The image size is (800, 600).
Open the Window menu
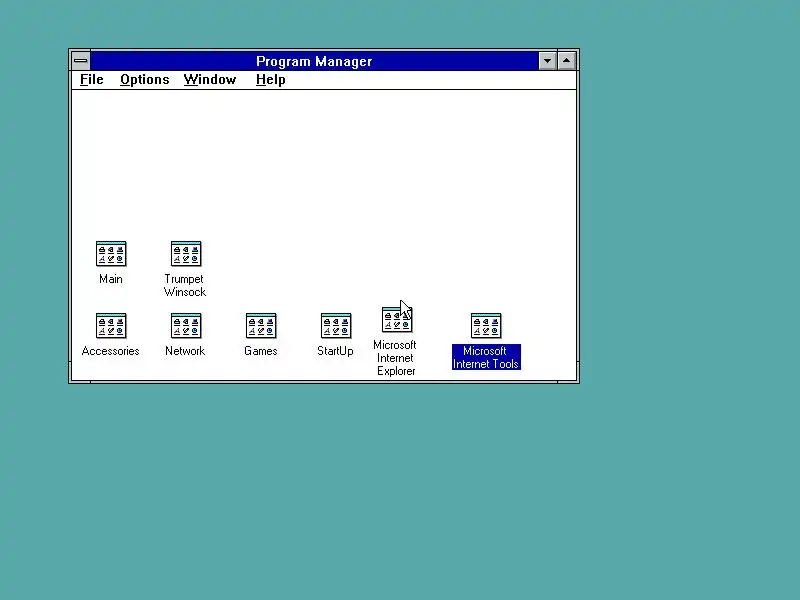pyautogui.click(x=210, y=80)
